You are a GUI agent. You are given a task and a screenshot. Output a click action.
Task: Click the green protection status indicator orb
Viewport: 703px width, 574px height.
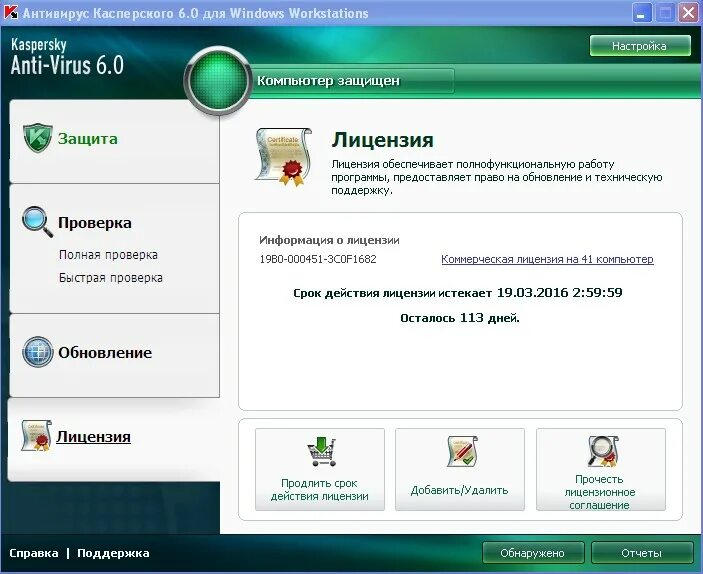[x=218, y=81]
